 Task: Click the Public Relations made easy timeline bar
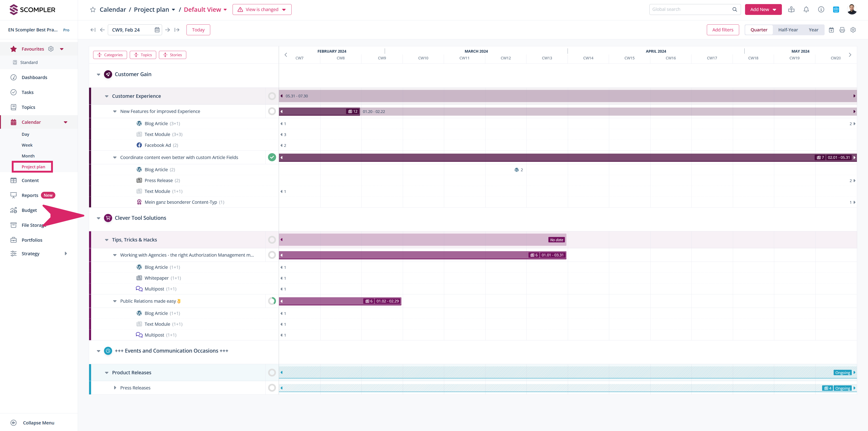[x=323, y=301]
